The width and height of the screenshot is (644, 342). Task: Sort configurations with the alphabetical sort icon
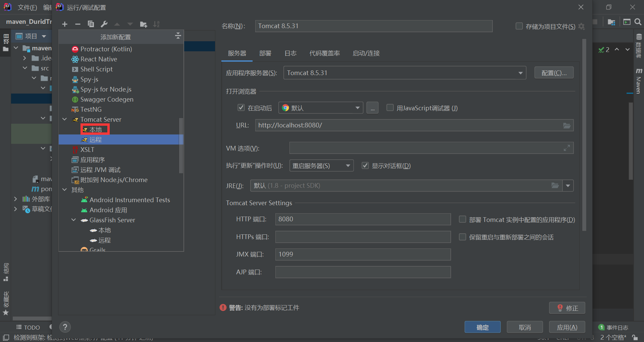click(157, 24)
